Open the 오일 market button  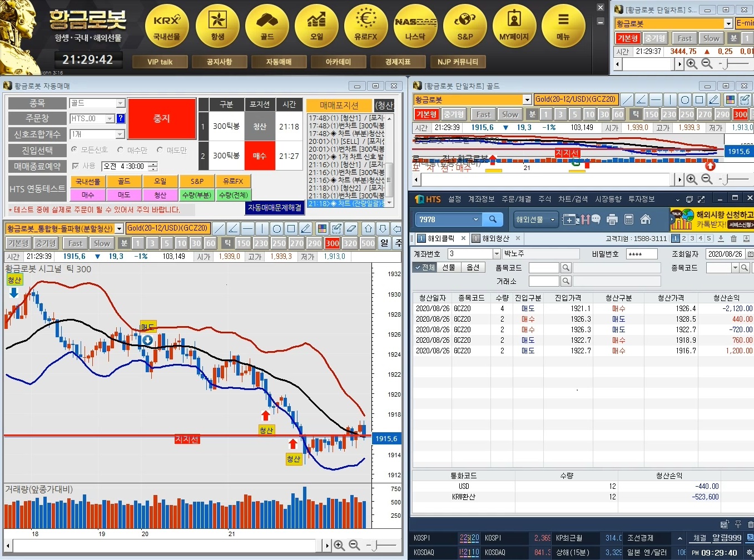[x=316, y=26]
